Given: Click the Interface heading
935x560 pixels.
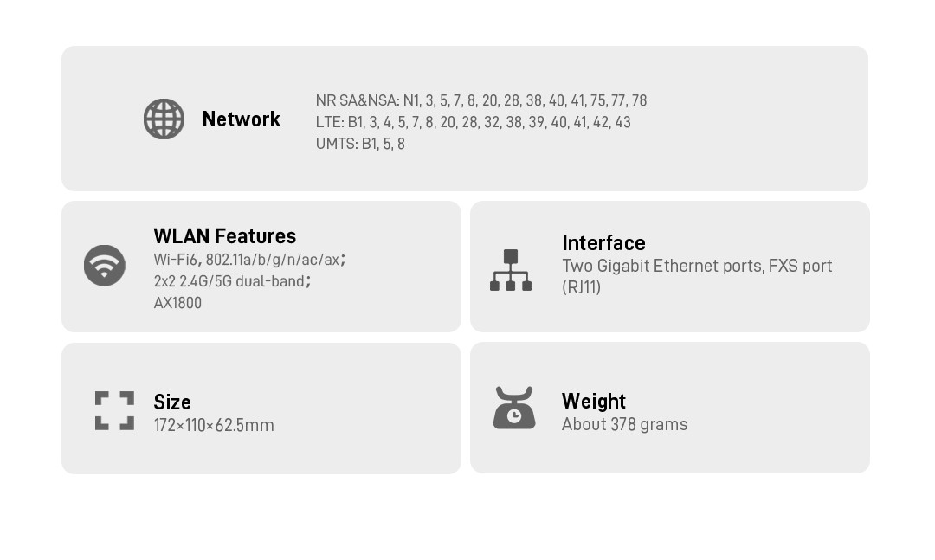Looking at the screenshot, I should tap(603, 243).
